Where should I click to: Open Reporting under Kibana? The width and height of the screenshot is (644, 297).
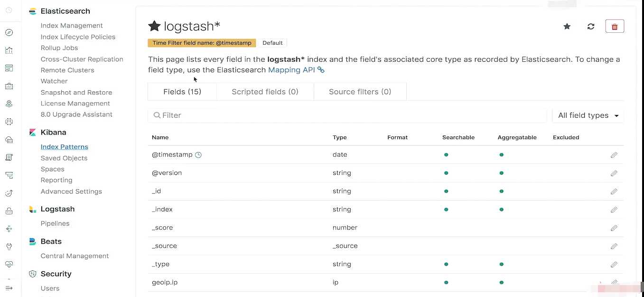point(56,180)
